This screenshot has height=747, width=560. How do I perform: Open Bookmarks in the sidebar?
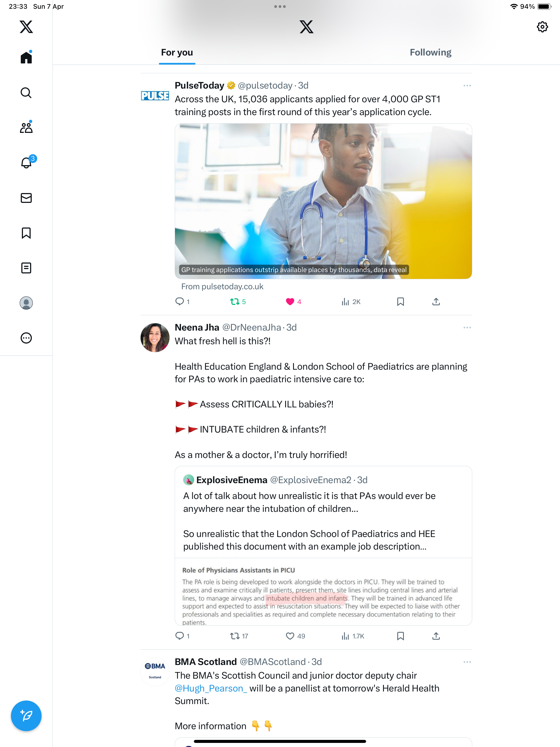[x=26, y=233]
